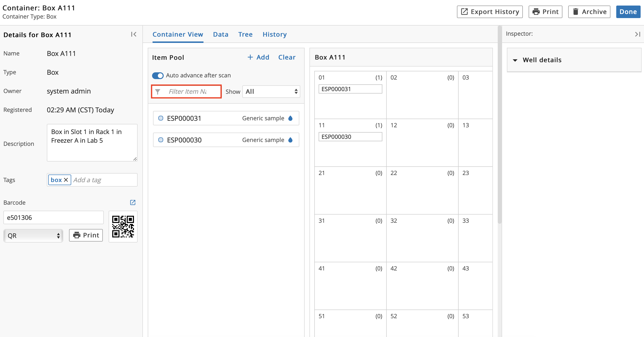This screenshot has height=337, width=644.
Task: Open the Tree tab
Action: [x=245, y=34]
